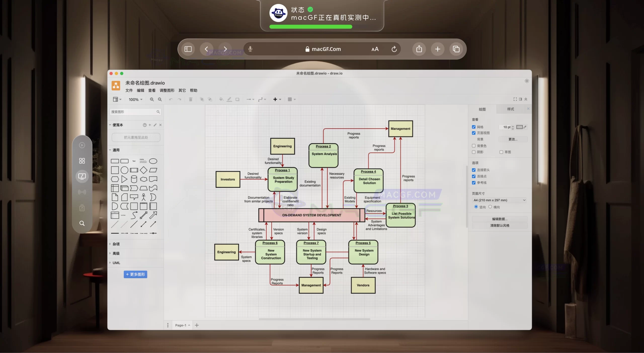This screenshot has width=644, height=353.
Task: Click the 更多图形 button
Action: 135,274
